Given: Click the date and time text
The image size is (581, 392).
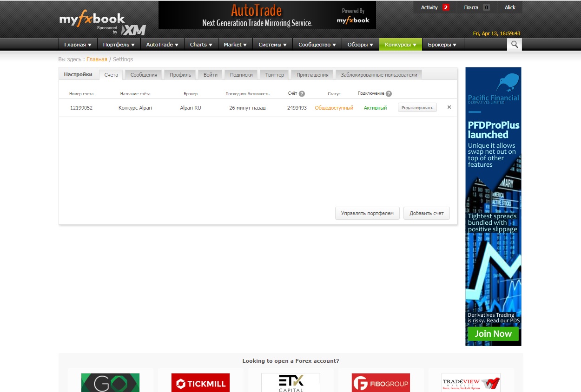Looking at the screenshot, I should pyautogui.click(x=496, y=33).
